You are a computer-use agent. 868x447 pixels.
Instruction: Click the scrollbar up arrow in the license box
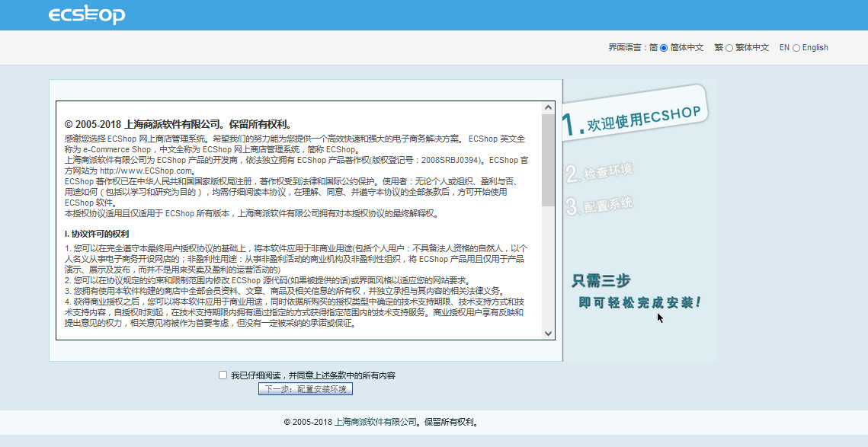click(x=548, y=107)
